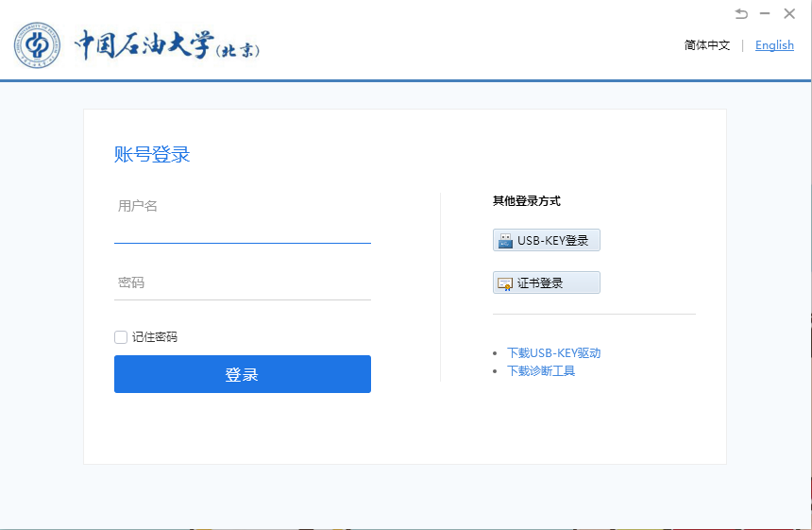
Task: Open the 下载诊断工具 link
Action: tap(541, 371)
